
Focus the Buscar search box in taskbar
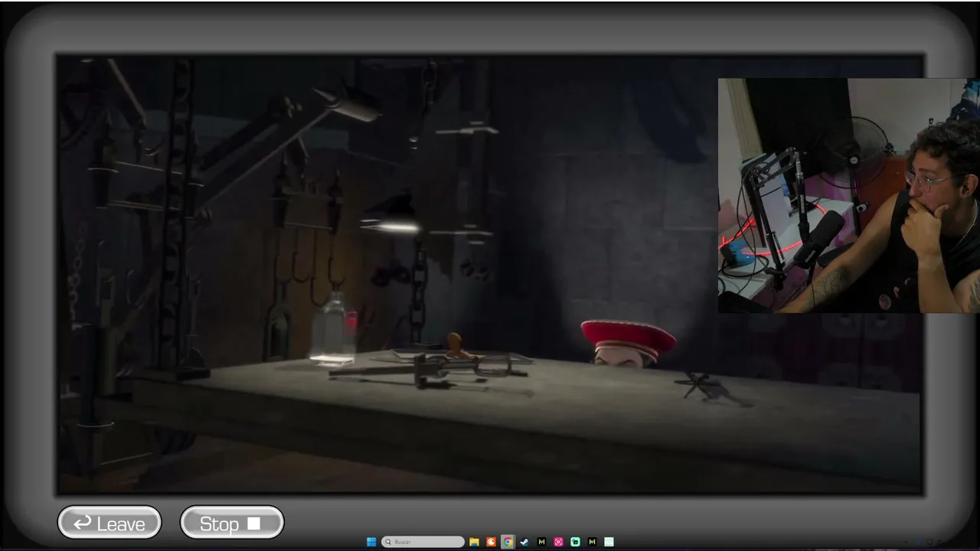(423, 542)
